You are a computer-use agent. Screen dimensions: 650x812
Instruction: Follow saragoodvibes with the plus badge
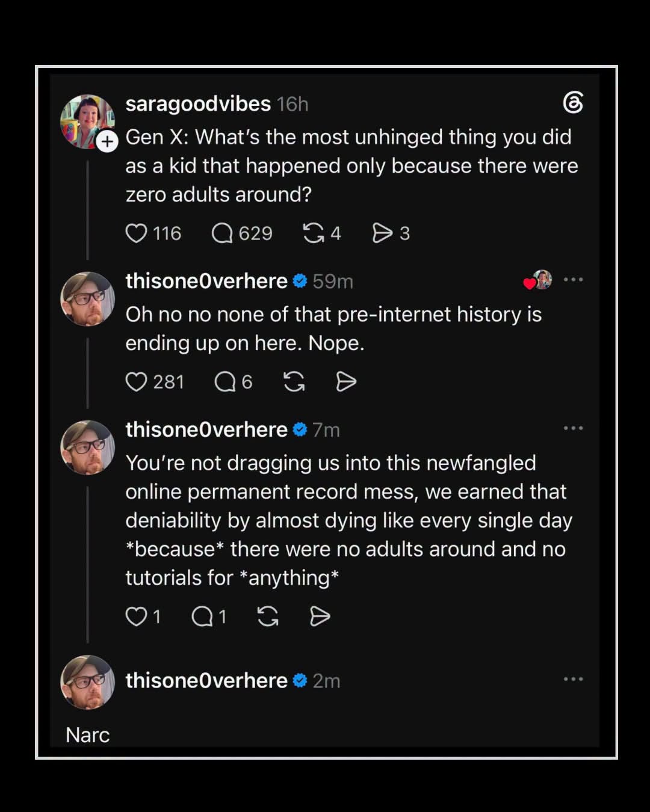pos(107,142)
